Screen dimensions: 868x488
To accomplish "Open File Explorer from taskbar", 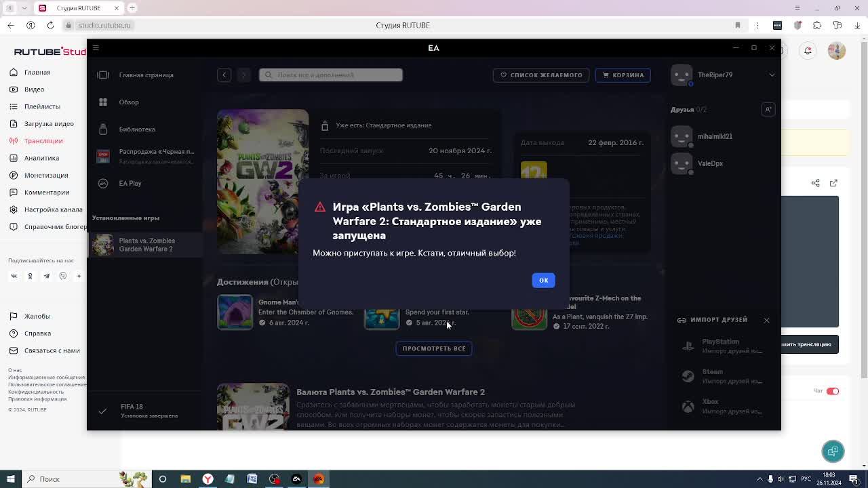I will (x=185, y=479).
